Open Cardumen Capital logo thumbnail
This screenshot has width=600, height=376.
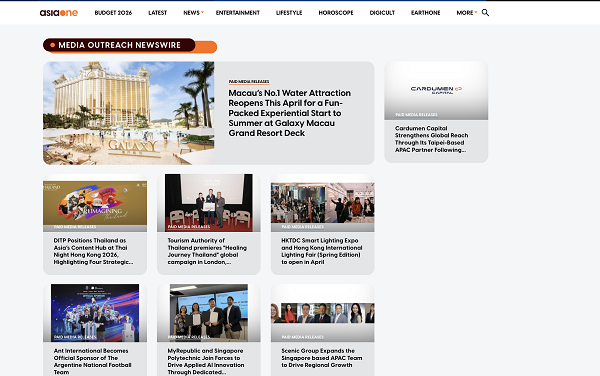tap(436, 91)
